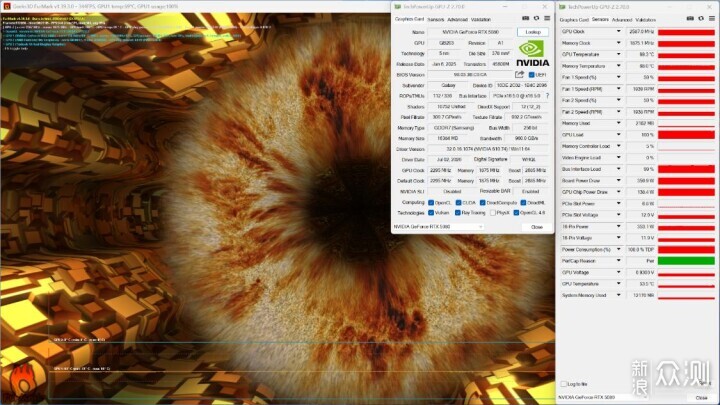Switch to Sensors tab in Graphics Card window
This screenshot has height=405, width=720.
point(435,19)
